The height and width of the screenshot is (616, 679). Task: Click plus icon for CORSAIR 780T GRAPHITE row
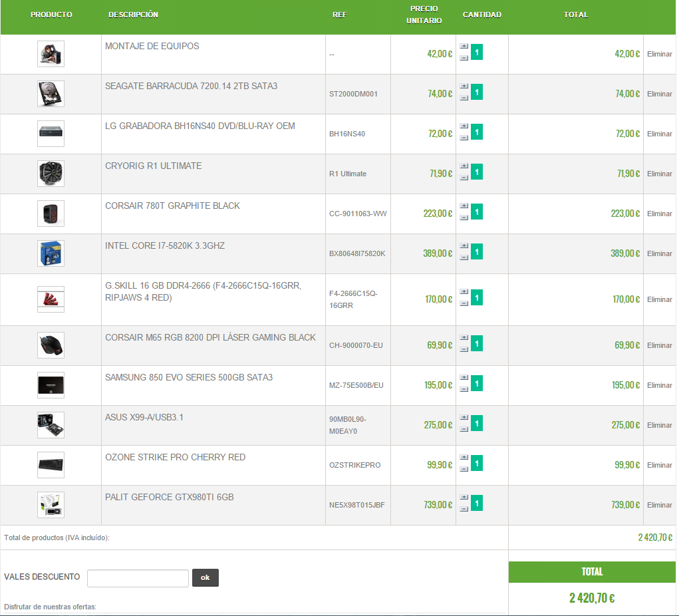point(464,206)
